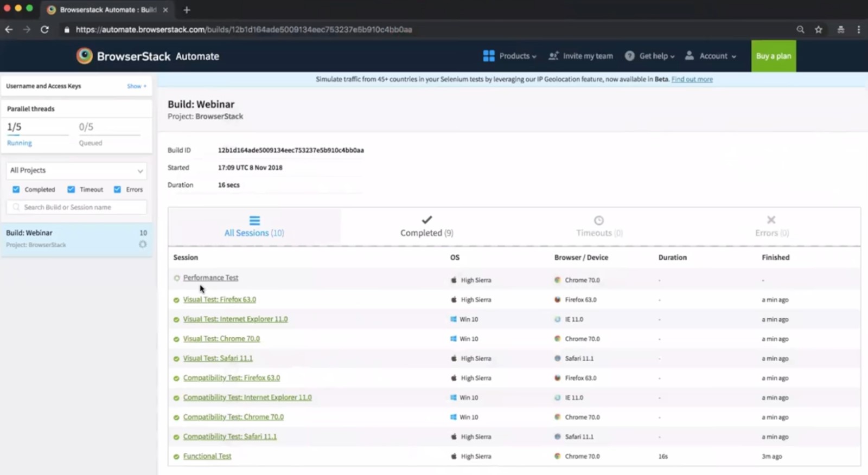Open a new browser tab
The image size is (868, 475).
point(187,10)
